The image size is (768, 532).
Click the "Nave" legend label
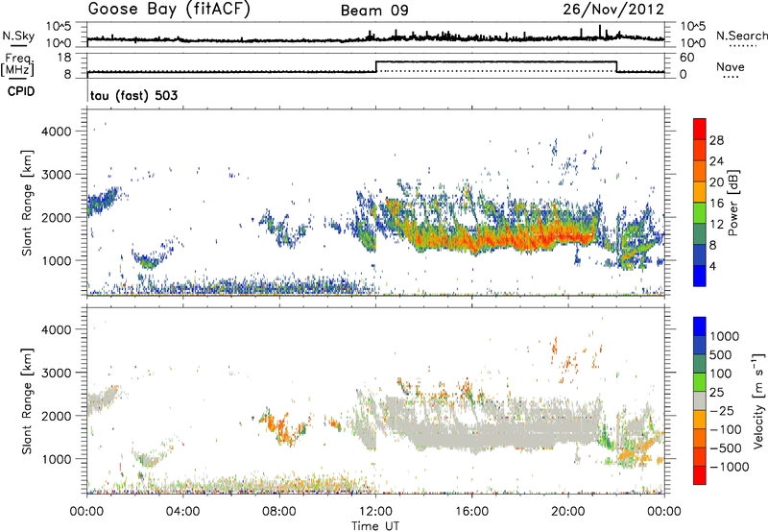731,67
